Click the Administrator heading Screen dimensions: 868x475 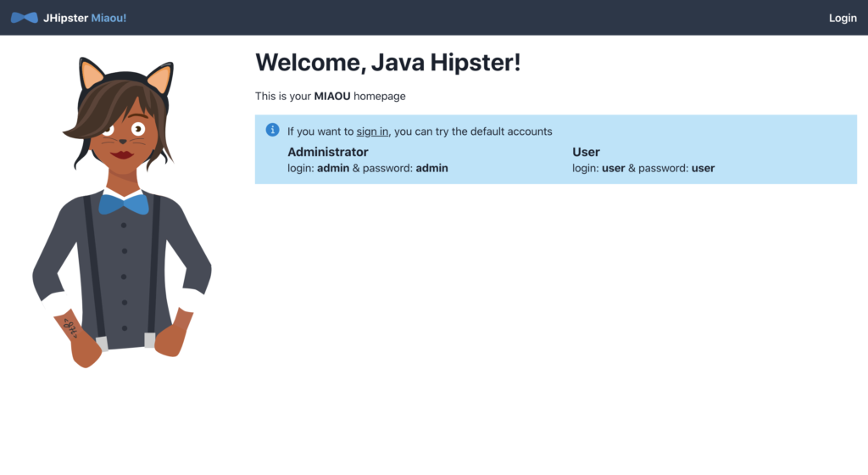click(328, 152)
